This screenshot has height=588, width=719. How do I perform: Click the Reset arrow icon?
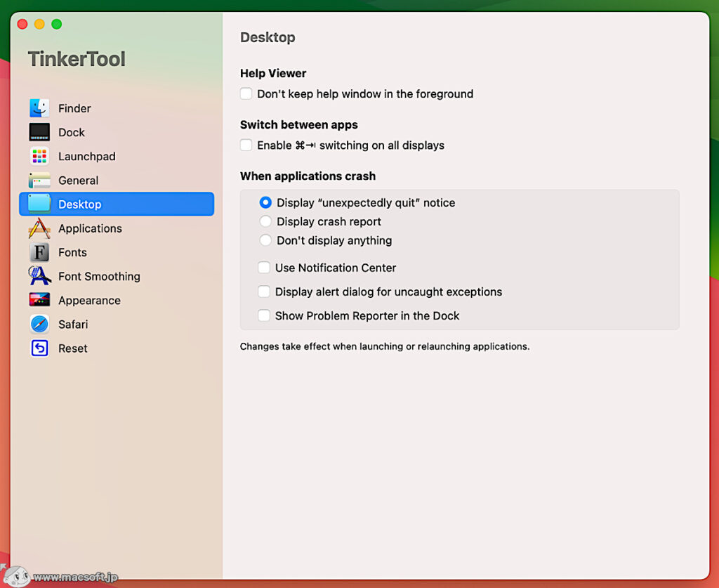(x=39, y=348)
